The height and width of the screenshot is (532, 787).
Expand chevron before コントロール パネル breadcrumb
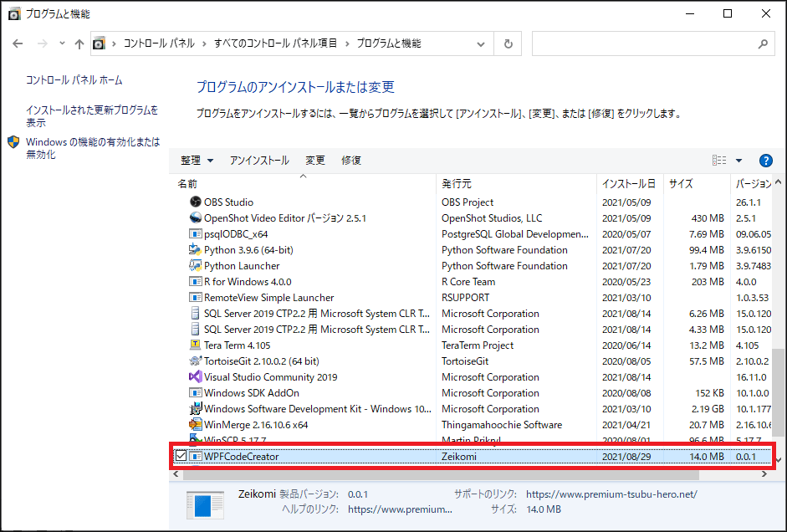click(x=115, y=43)
